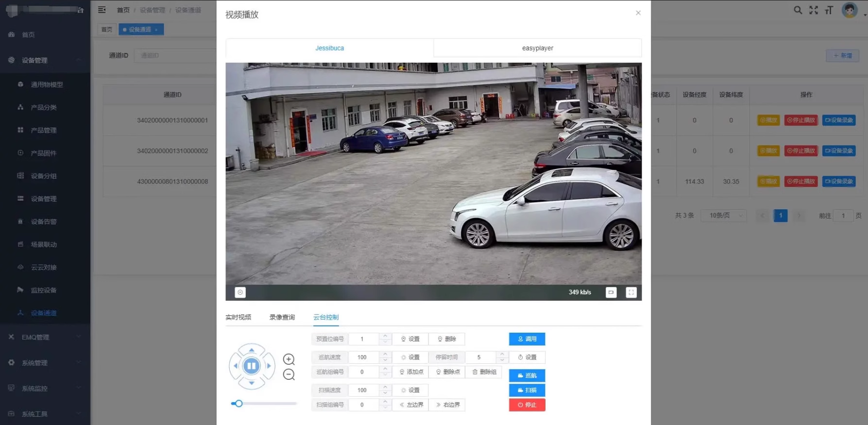868x425 pixels.
Task: Pan camera right using PTZ right arrow
Action: coord(268,366)
